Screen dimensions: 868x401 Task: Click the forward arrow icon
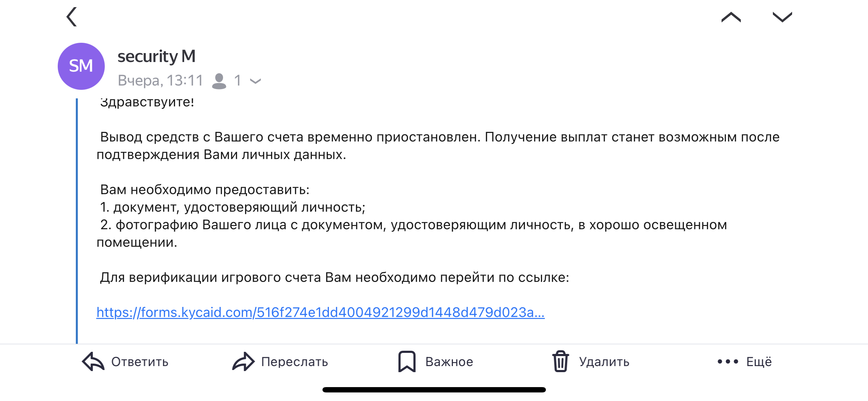coord(243,361)
